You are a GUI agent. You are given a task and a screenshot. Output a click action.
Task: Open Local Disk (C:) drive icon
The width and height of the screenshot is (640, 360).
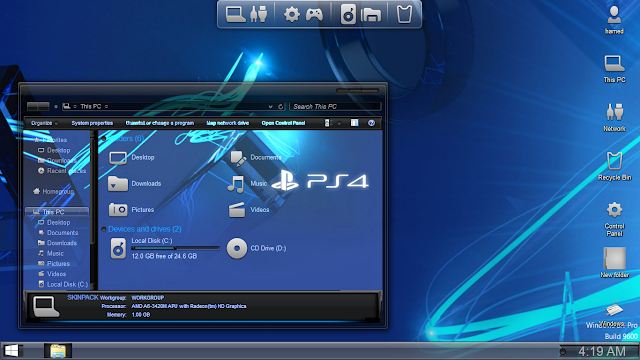pyautogui.click(x=118, y=248)
